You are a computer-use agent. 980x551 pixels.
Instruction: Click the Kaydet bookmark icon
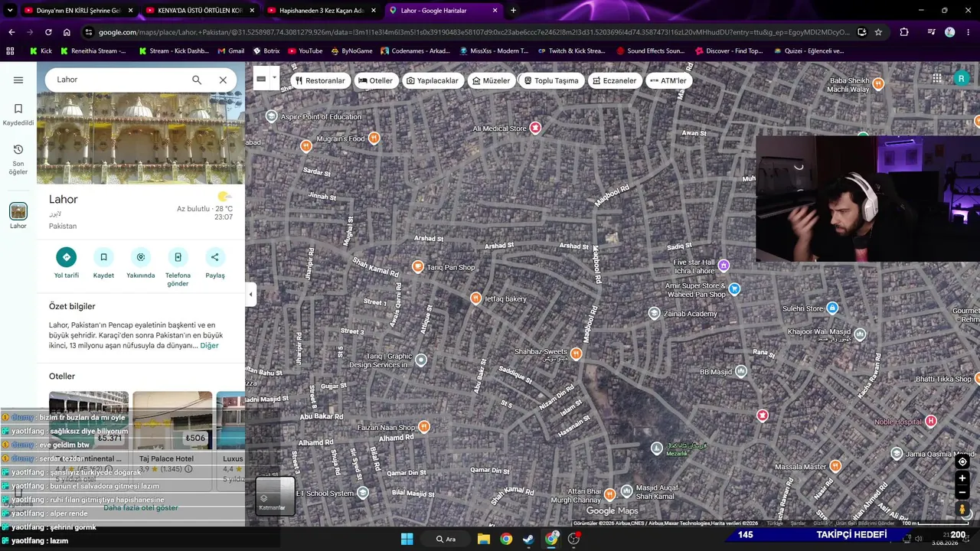click(x=103, y=257)
